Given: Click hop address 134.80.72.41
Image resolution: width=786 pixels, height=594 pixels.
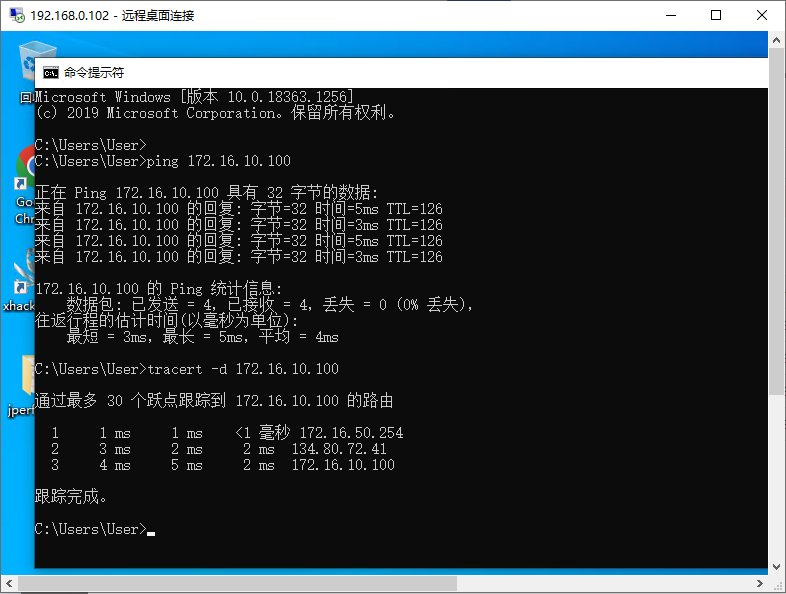Looking at the screenshot, I should click(339, 449).
